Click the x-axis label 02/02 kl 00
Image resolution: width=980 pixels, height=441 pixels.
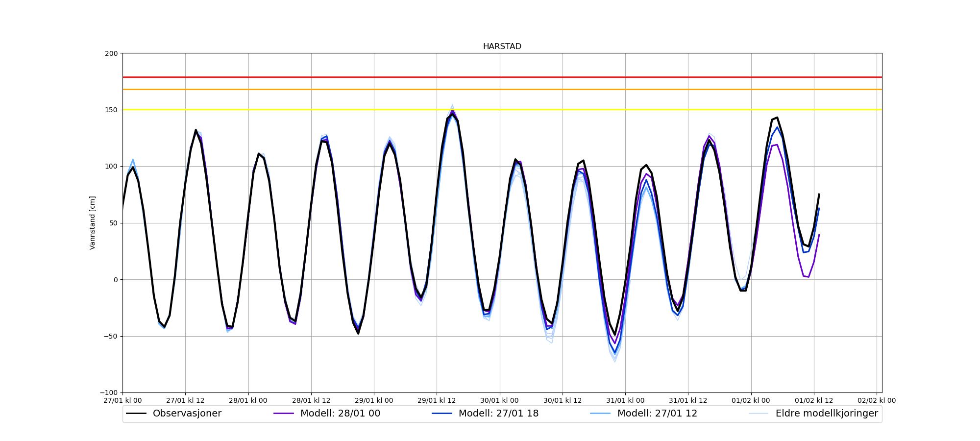[x=877, y=400]
